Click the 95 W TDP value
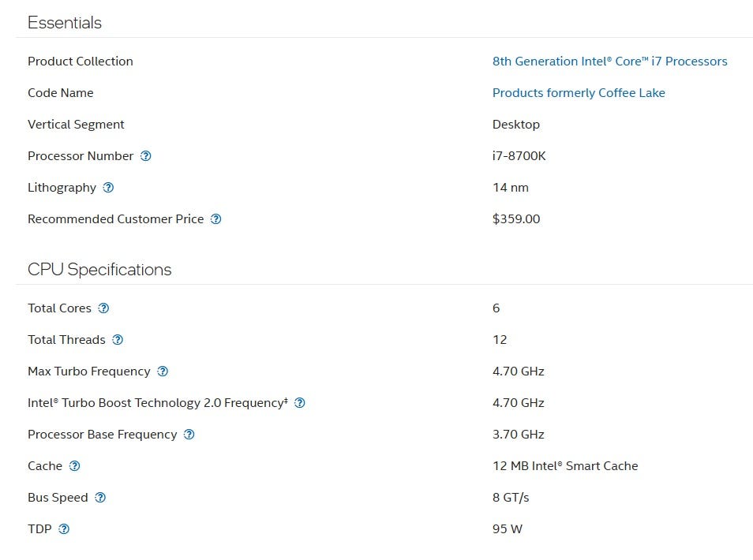The image size is (753, 560). [x=507, y=529]
